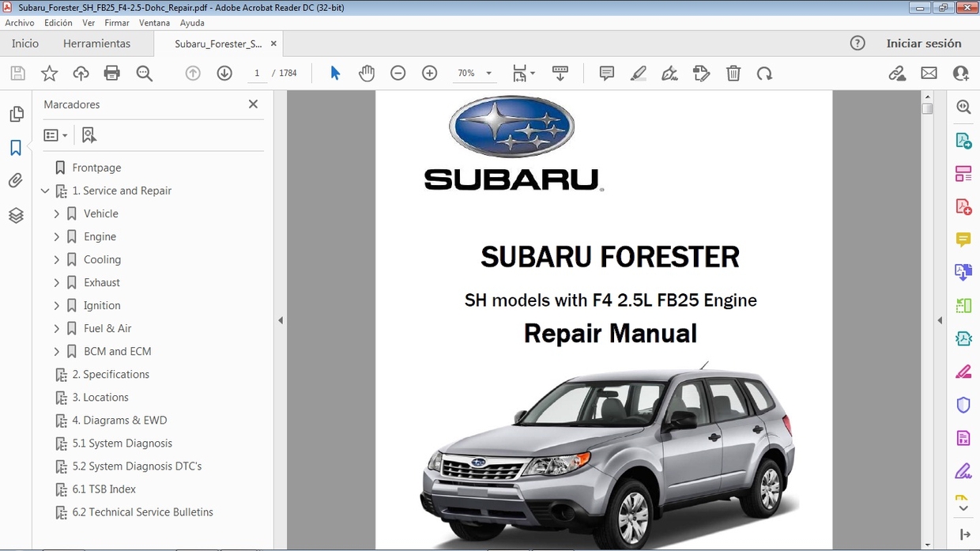
Task: Click the Print document icon
Action: 111,73
